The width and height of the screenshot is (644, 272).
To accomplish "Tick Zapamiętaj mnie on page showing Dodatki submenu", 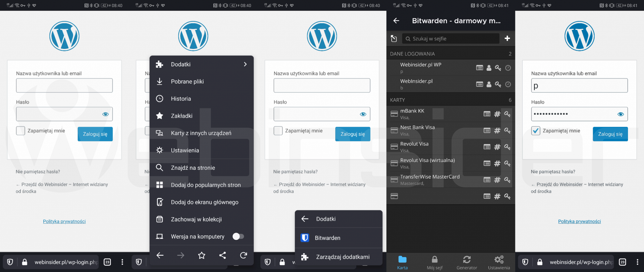I will [278, 131].
